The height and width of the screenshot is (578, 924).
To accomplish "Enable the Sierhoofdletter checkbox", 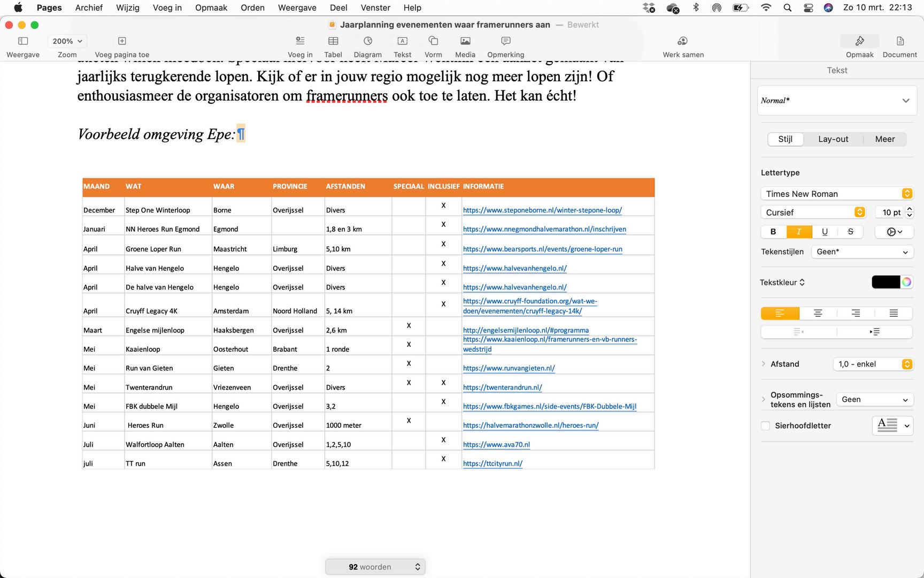I will click(766, 426).
